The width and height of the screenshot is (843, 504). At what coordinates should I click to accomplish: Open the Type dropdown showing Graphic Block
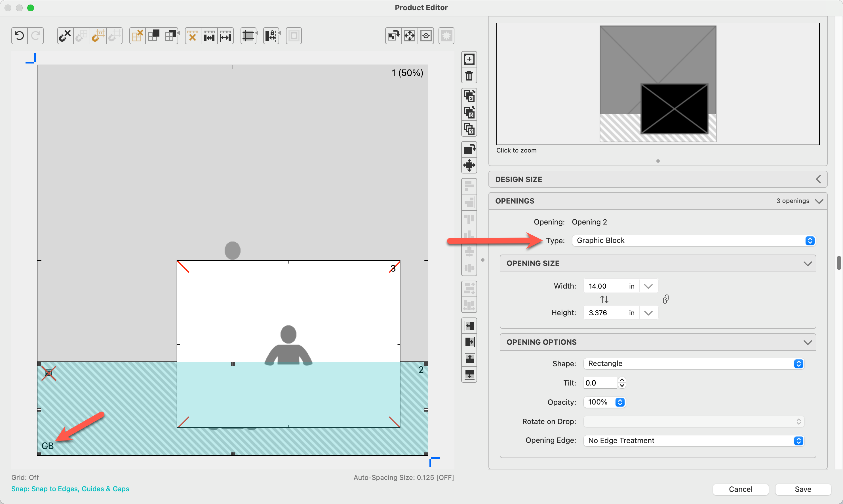click(x=694, y=240)
